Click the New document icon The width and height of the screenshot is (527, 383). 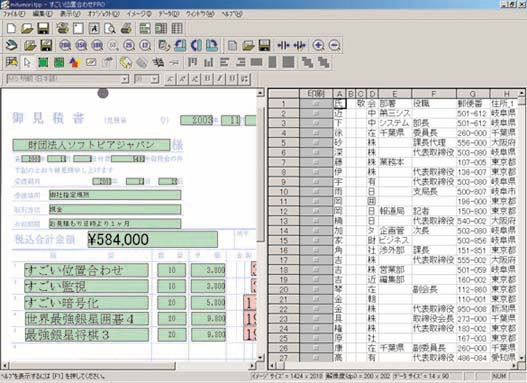coord(11,28)
